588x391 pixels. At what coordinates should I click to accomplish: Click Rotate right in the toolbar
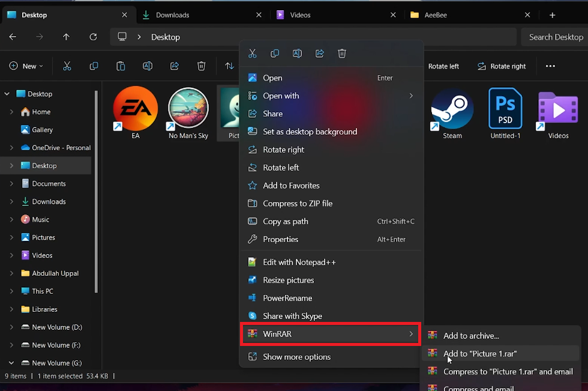tap(502, 66)
